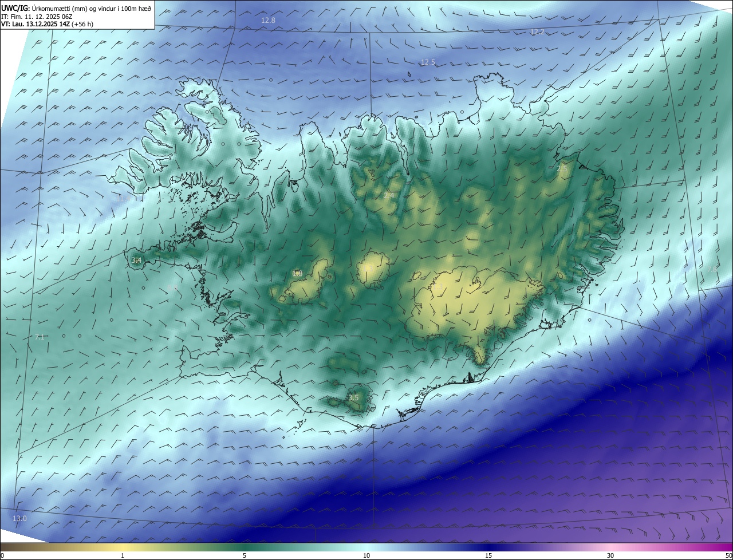733x560 pixels.
Task: Click the 'VT: Lau. 13.12.2025 14Z (+56 h)' line
Action: click(x=48, y=25)
